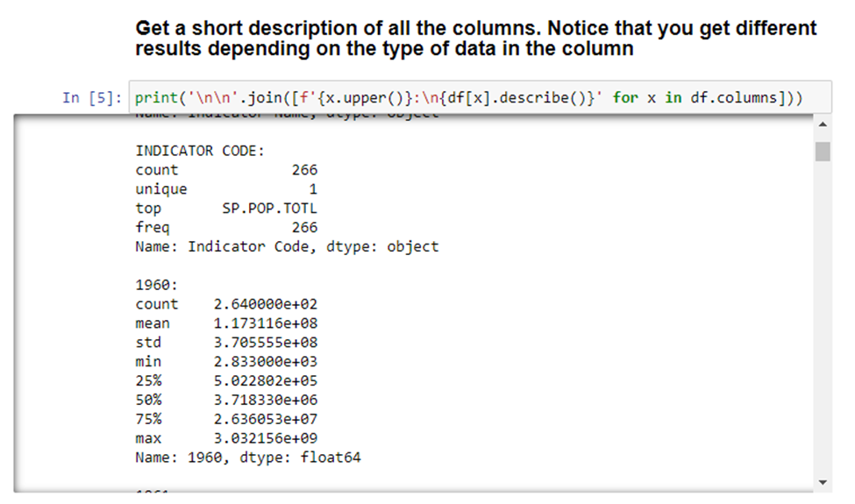The width and height of the screenshot is (855, 504).
Task: Click the '1960:' heading in output
Action: 156,285
